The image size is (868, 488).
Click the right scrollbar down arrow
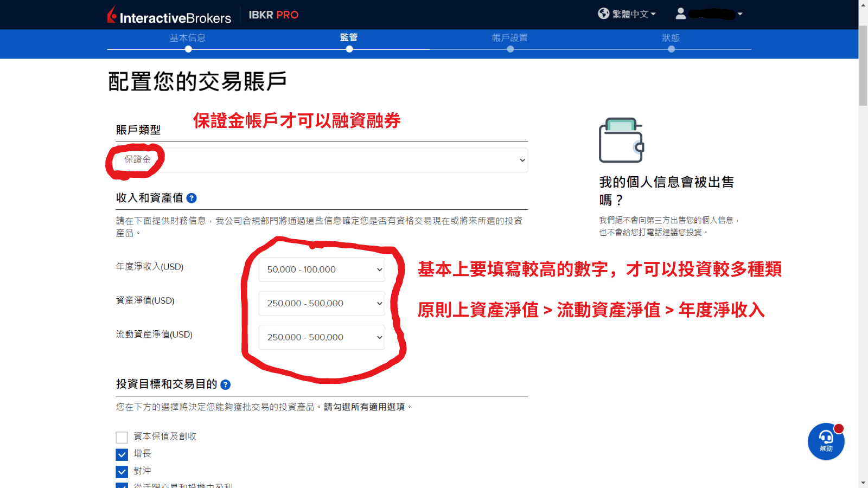(x=864, y=481)
